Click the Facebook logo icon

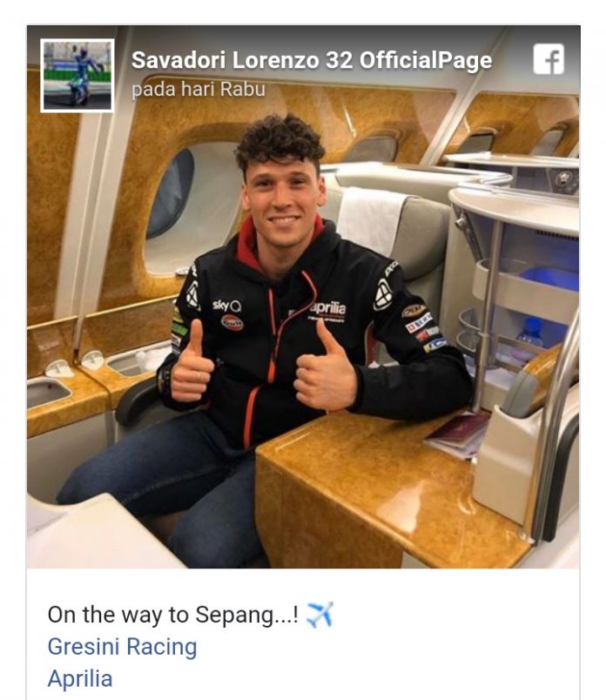tap(549, 60)
